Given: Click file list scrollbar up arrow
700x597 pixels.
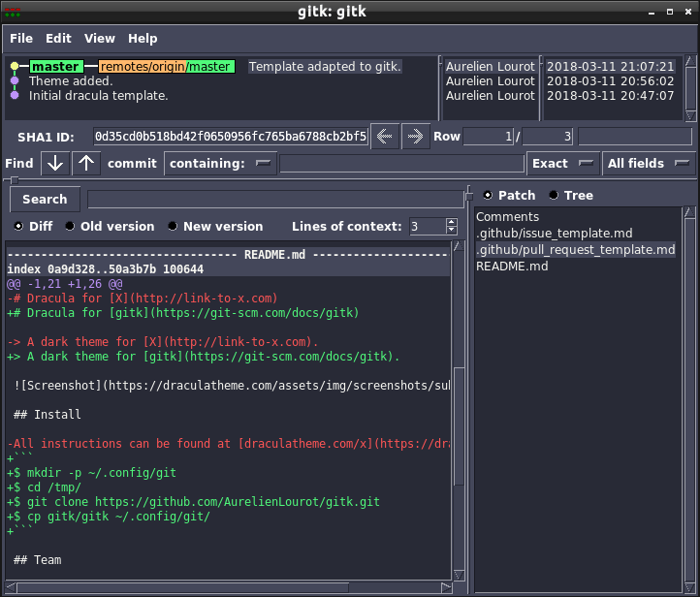Looking at the screenshot, I should (688, 211).
